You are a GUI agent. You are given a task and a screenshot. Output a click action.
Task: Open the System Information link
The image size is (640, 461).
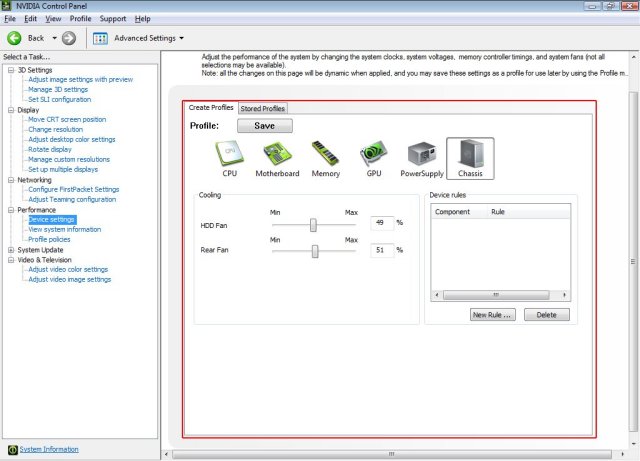pyautogui.click(x=49, y=449)
